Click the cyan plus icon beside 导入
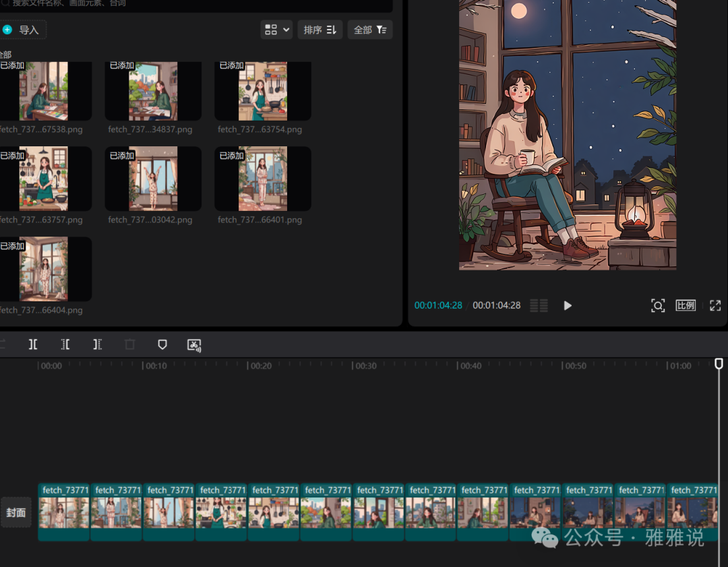728x567 pixels. pos(7,30)
